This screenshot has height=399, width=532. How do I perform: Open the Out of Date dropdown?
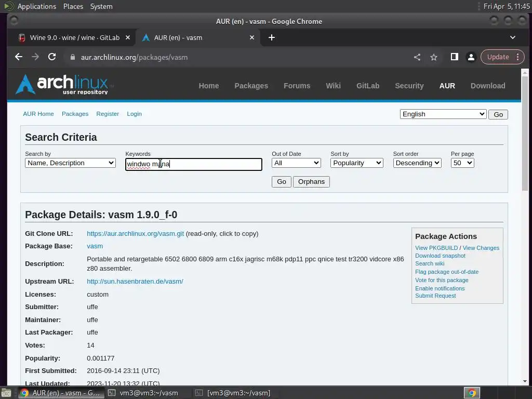click(x=296, y=163)
